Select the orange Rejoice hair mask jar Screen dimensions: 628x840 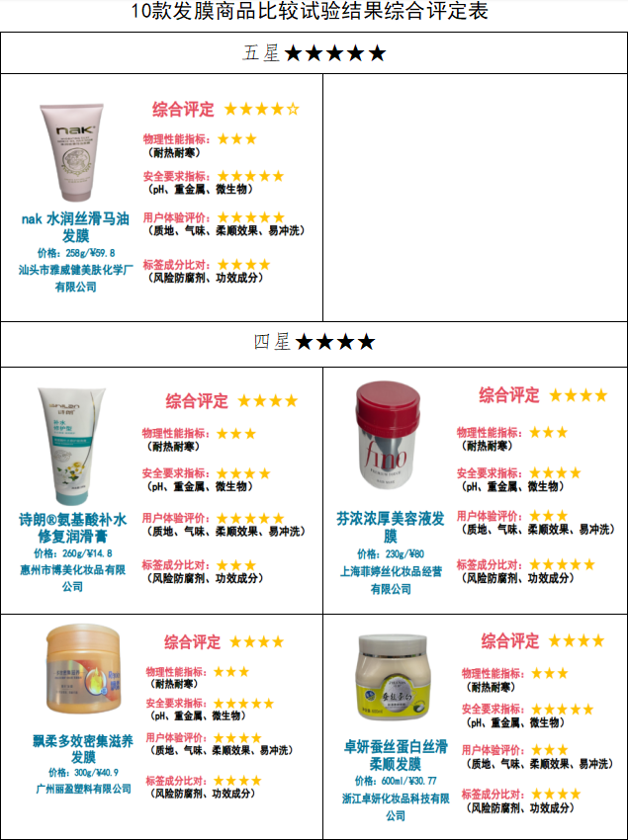click(x=84, y=669)
